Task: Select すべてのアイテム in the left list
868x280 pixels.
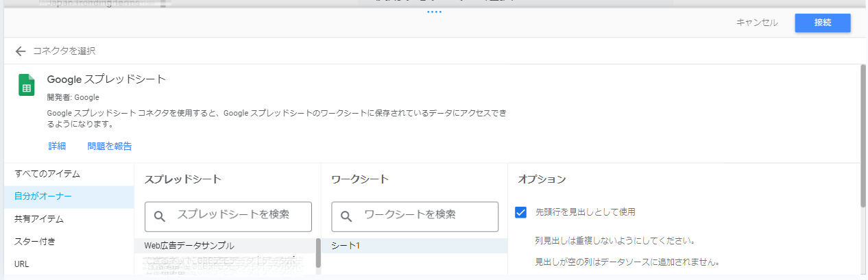Action: tap(47, 174)
